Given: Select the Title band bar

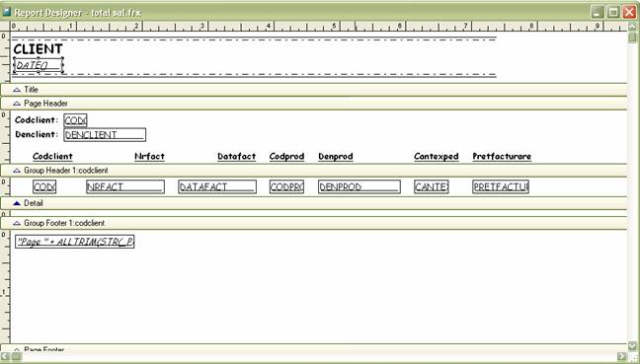Looking at the screenshot, I should tap(314, 90).
